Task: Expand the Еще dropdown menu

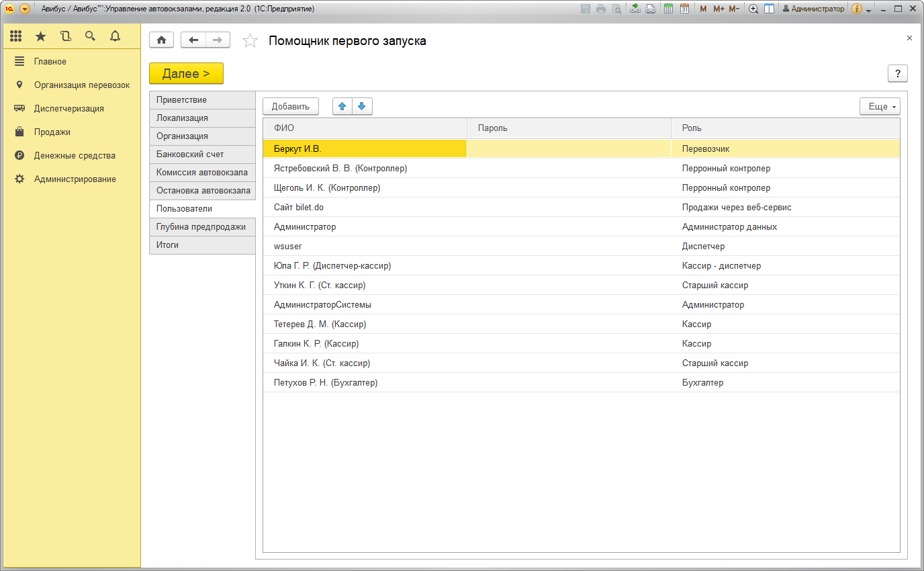Action: click(880, 106)
